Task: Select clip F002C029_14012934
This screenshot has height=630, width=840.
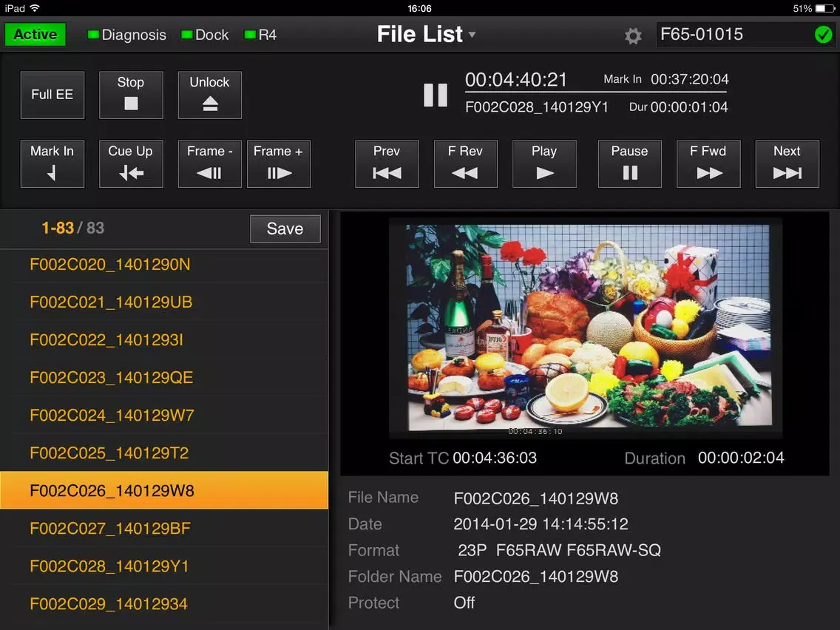Action: coord(164,603)
